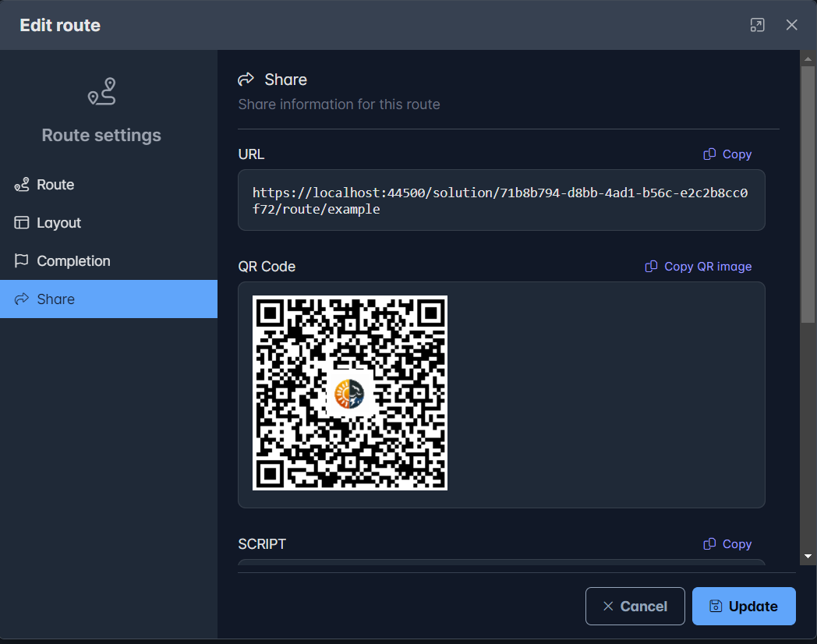Click Update to save the route

(x=744, y=606)
